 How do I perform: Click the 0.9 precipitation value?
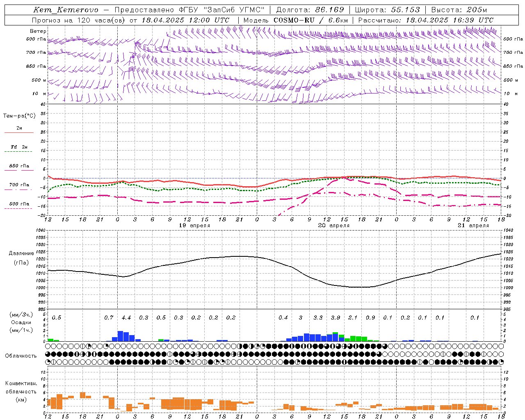tap(370, 318)
